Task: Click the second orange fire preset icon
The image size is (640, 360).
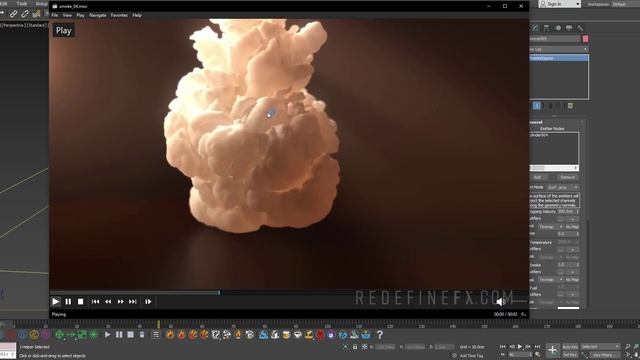Action: 181,335
